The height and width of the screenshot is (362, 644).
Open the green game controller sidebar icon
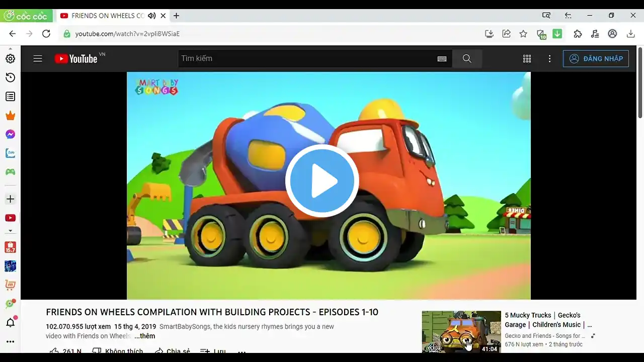click(x=10, y=172)
